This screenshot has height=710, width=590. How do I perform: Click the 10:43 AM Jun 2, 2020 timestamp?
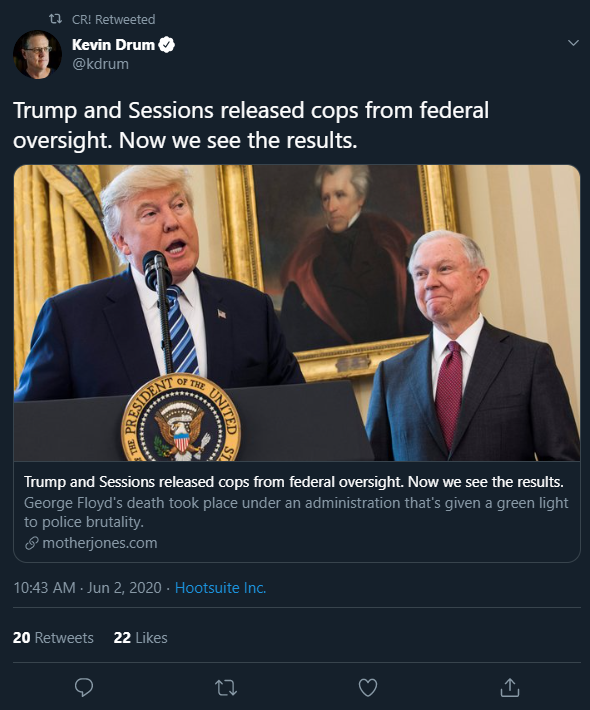pos(87,588)
